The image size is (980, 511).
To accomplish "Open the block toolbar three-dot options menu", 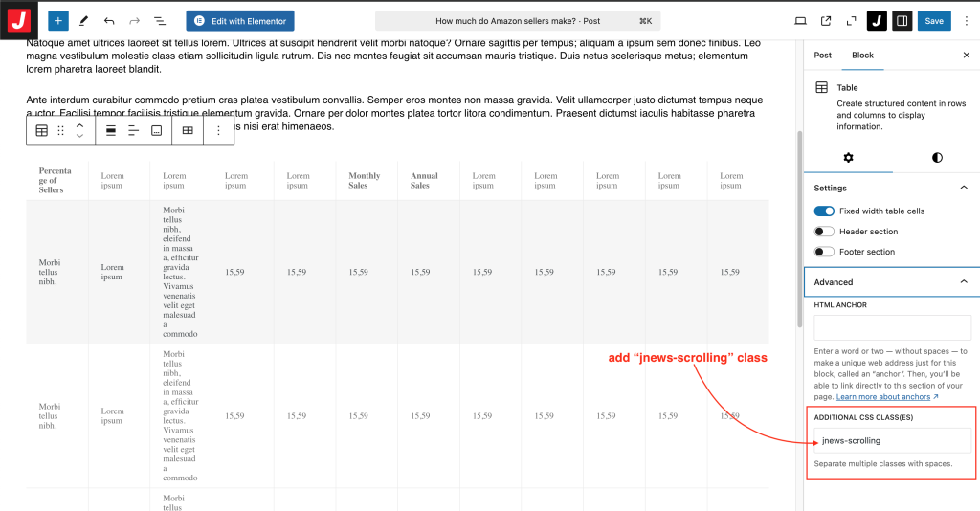I will click(218, 130).
